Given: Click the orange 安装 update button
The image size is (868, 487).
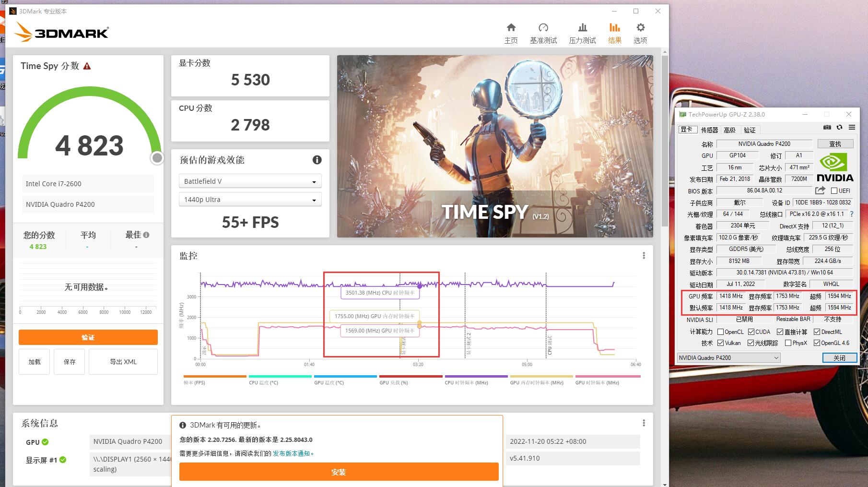Looking at the screenshot, I should 339,472.
